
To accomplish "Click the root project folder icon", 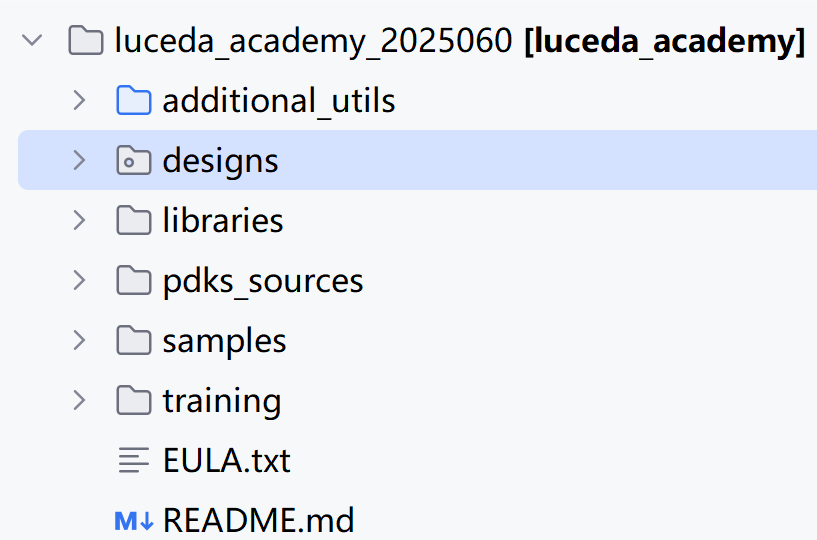I will coord(85,41).
